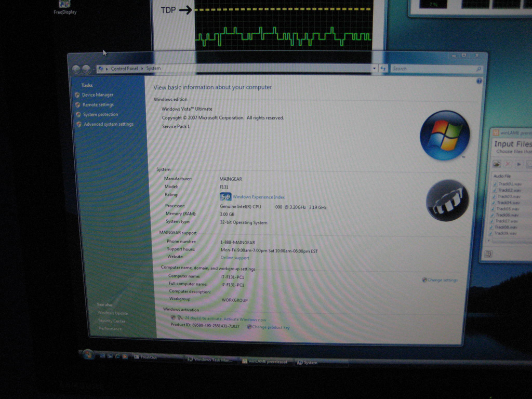Click the MAINGEAR logo image
Viewport: 532px width, 399px height.
447,201
